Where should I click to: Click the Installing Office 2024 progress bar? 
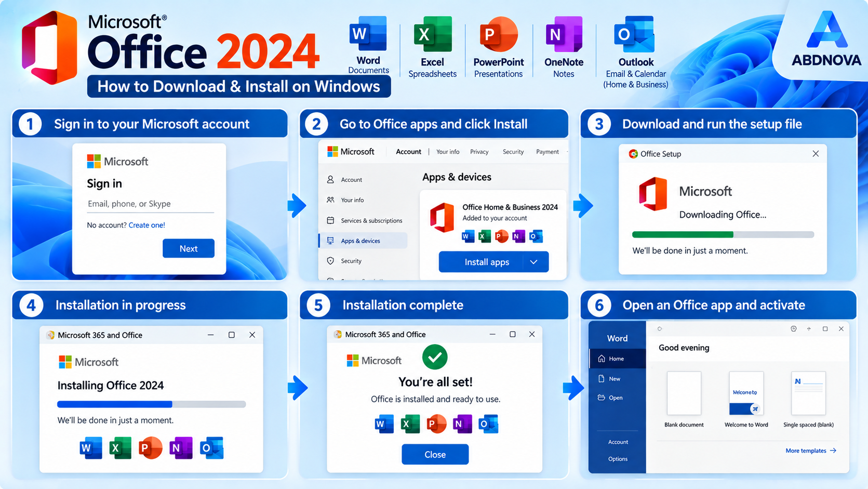tap(151, 404)
